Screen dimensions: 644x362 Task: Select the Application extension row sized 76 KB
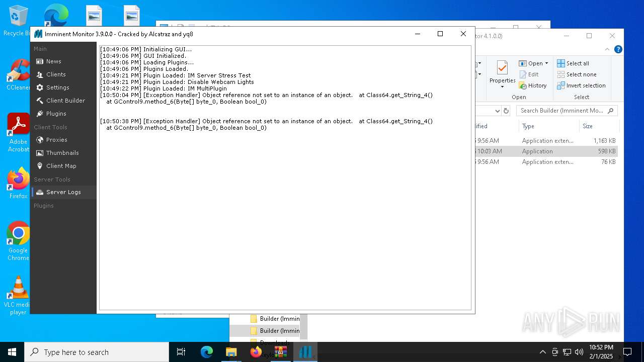coord(546,162)
